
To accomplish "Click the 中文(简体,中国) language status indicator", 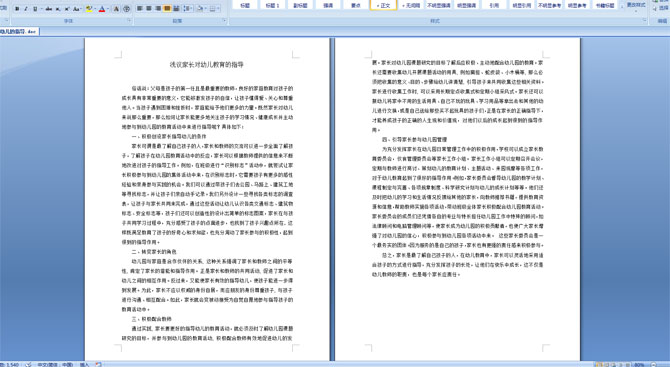I will pyautogui.click(x=55, y=364).
